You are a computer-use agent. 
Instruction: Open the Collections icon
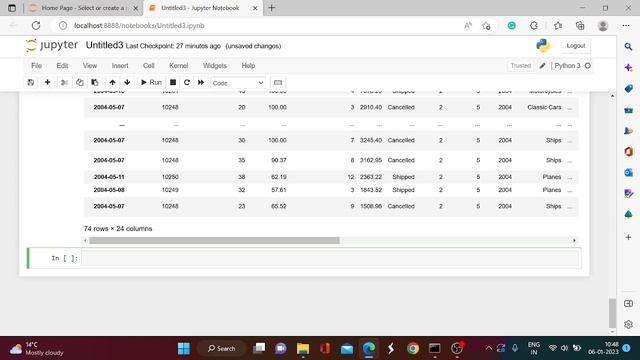580,26
